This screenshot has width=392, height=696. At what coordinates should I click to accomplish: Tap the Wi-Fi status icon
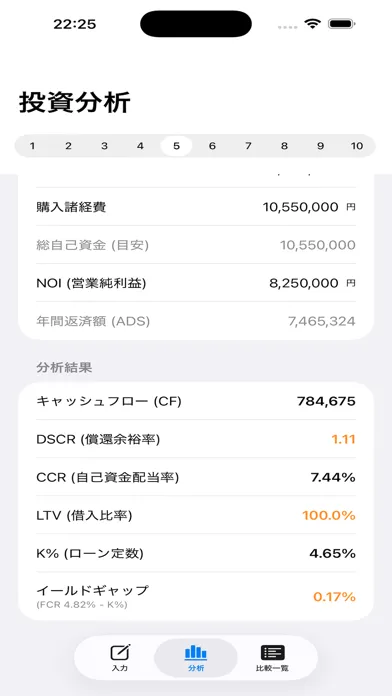313,24
